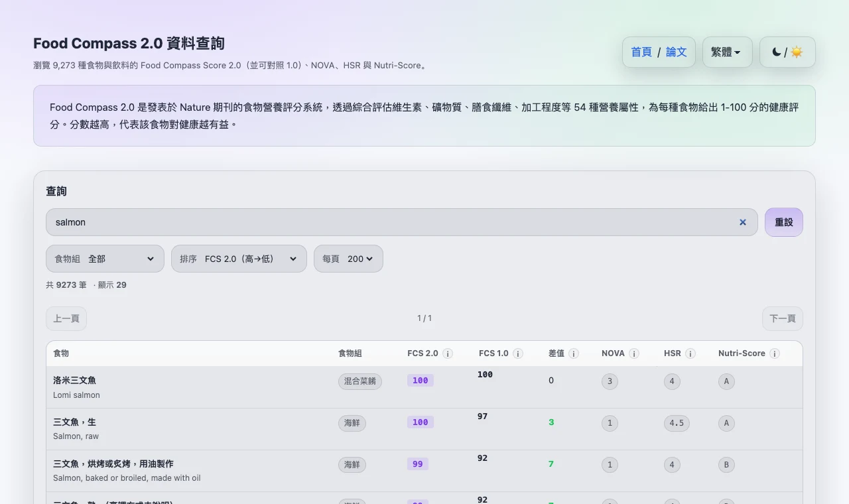Click Nutri-Score badge A for Lomi salmon
Viewport: 849px width, 504px height.
pos(726,381)
